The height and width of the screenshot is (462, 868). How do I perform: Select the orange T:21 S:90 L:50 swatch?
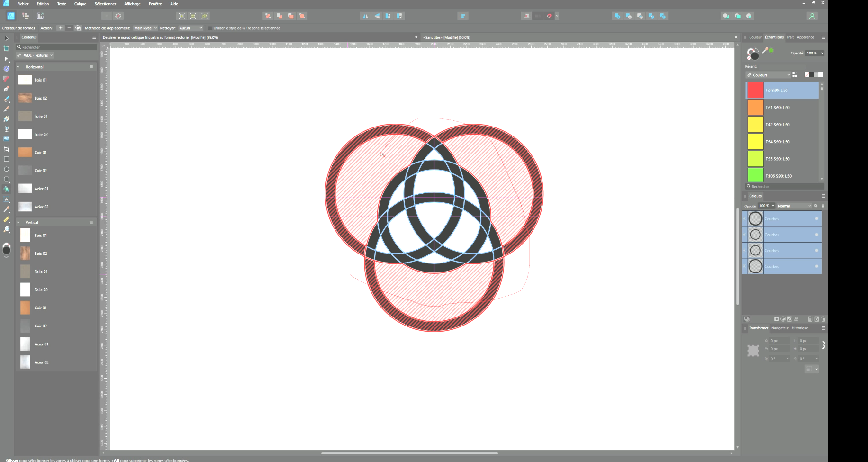(755, 108)
